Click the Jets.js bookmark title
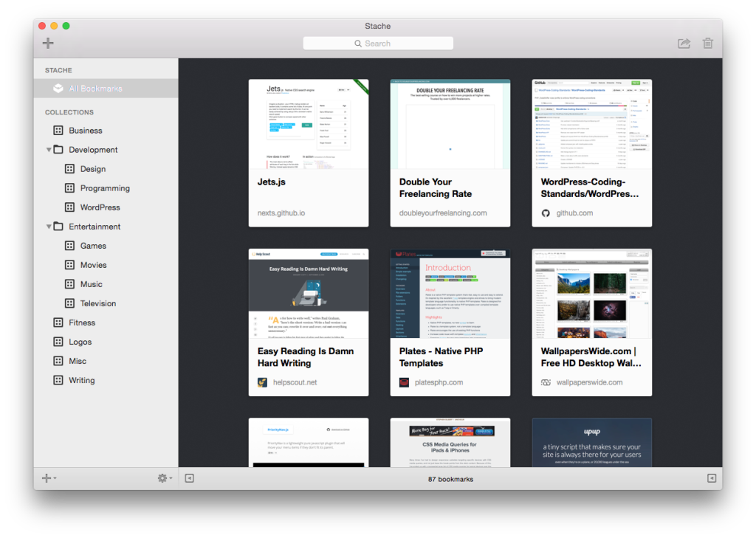Image resolution: width=756 pixels, height=538 pixels. [272, 182]
